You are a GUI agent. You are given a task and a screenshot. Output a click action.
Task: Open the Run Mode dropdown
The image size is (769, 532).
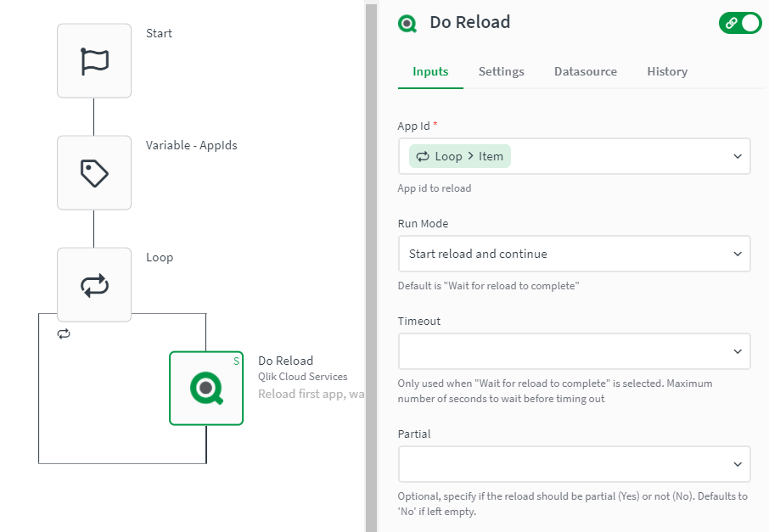[574, 254]
